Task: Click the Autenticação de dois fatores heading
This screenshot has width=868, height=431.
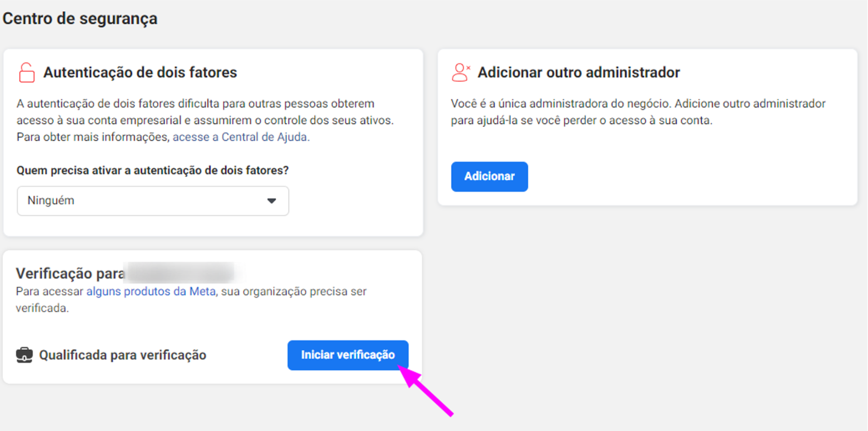Action: [140, 73]
